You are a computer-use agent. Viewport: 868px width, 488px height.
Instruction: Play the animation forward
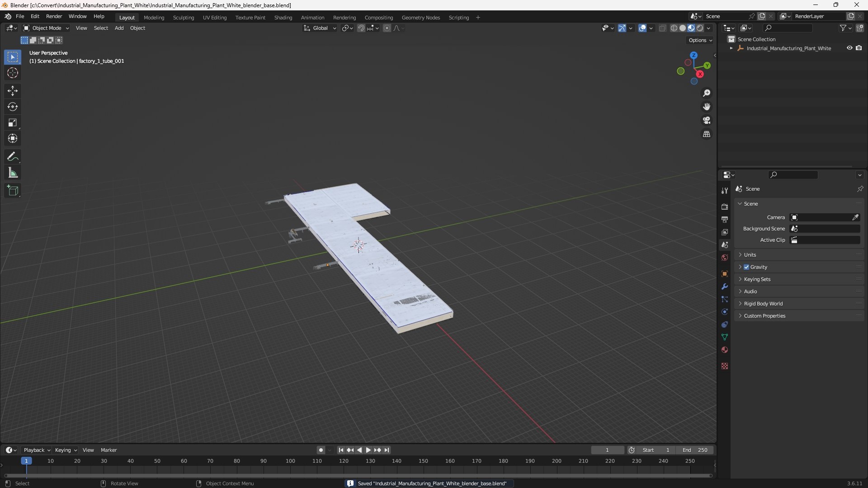368,450
